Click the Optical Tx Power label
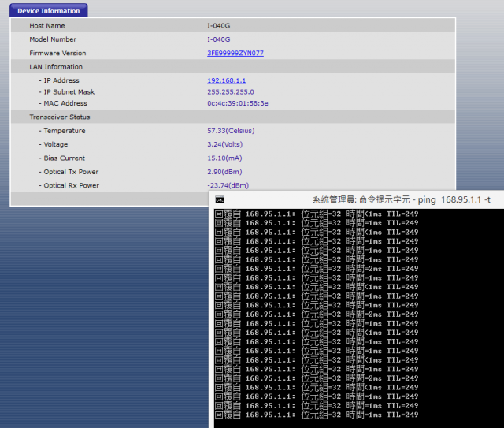Screen dimensions: 504x428 point(71,172)
